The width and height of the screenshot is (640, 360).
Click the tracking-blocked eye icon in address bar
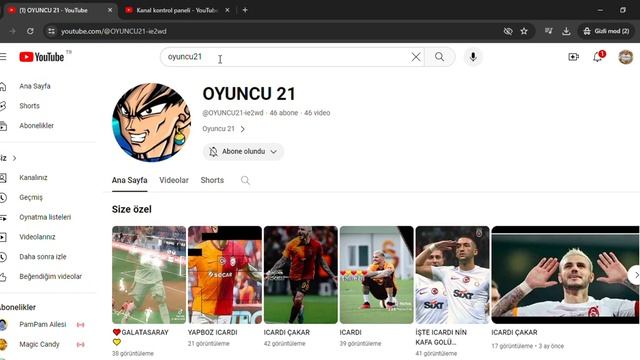point(508,31)
